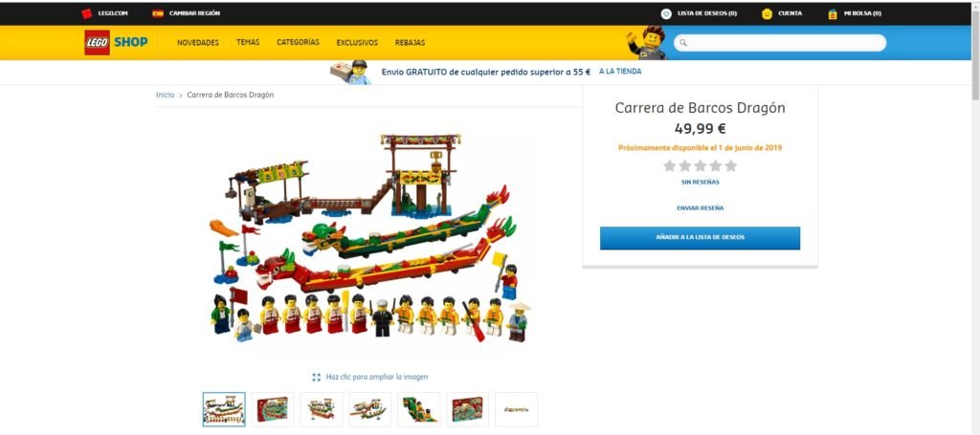Follow the A la tienda link

(x=620, y=71)
